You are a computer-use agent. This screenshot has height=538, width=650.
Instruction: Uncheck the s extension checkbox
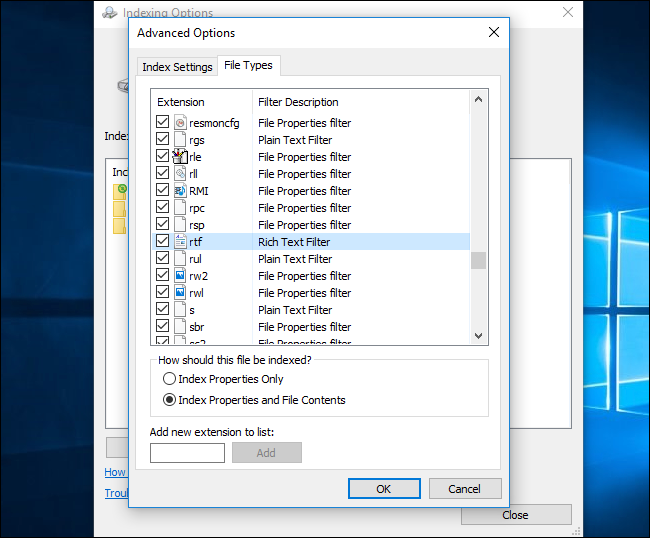[162, 309]
